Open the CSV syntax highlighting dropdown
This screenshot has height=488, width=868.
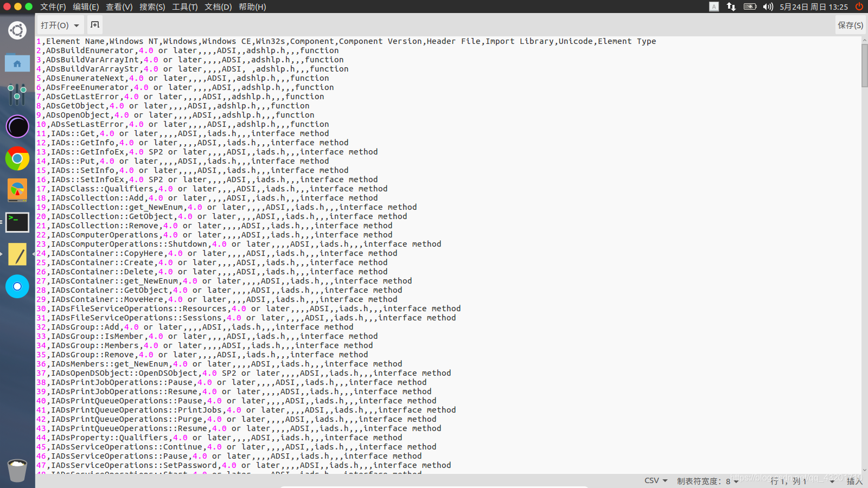[655, 480]
